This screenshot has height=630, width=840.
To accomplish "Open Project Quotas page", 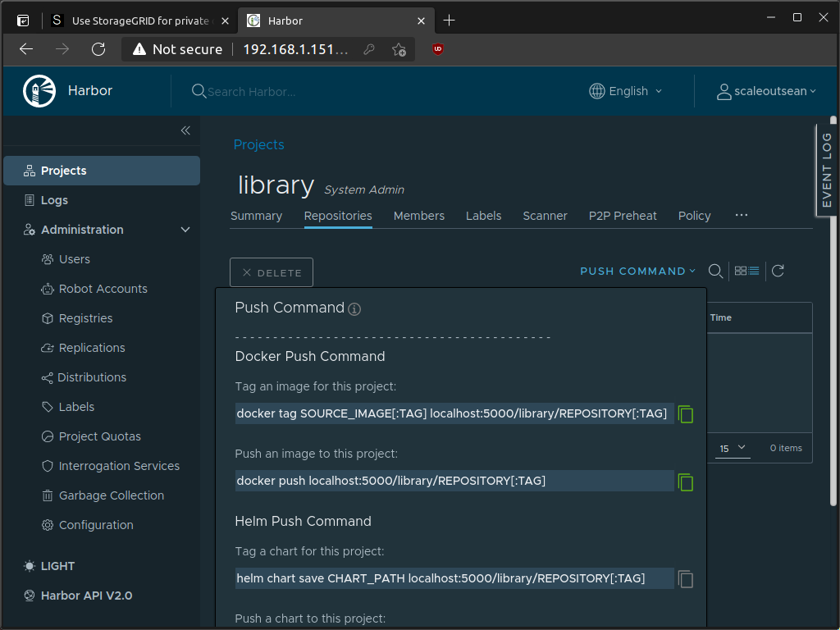I will [x=99, y=436].
